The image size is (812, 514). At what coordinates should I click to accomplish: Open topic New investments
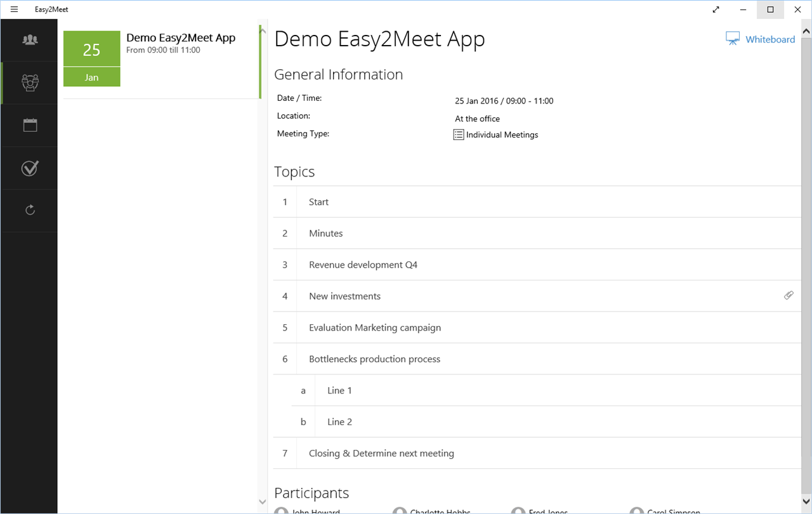537,296
